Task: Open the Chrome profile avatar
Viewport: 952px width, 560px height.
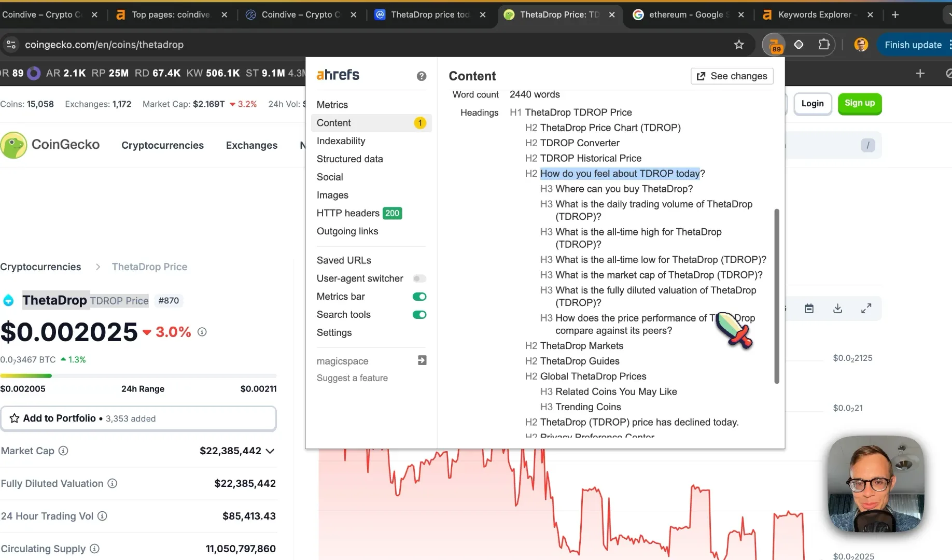Action: [861, 45]
